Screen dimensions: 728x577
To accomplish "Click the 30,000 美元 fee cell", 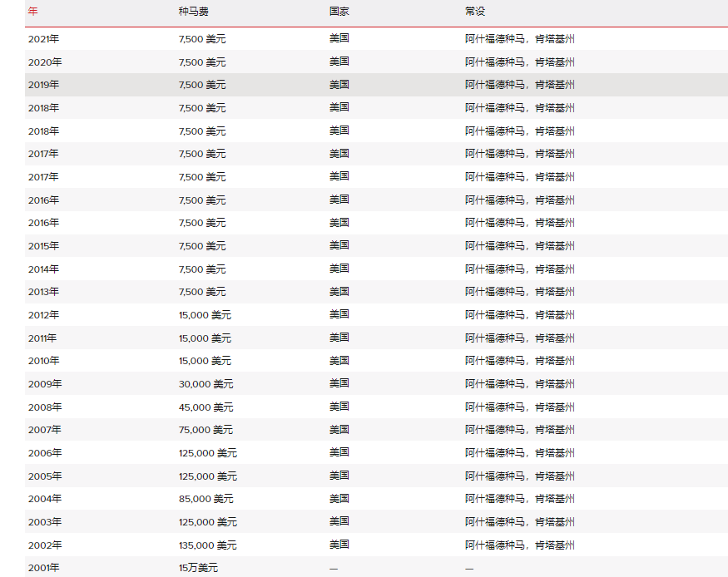I will pyautogui.click(x=206, y=384).
